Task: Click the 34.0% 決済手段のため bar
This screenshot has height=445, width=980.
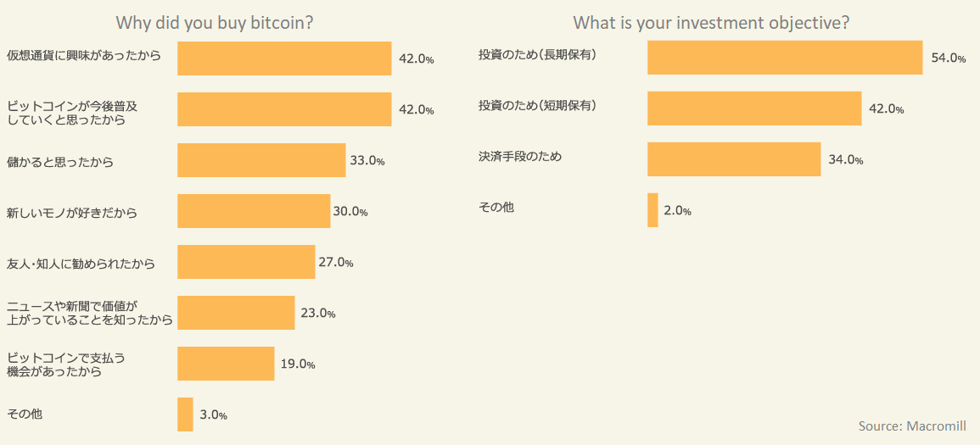Action: coord(734,159)
